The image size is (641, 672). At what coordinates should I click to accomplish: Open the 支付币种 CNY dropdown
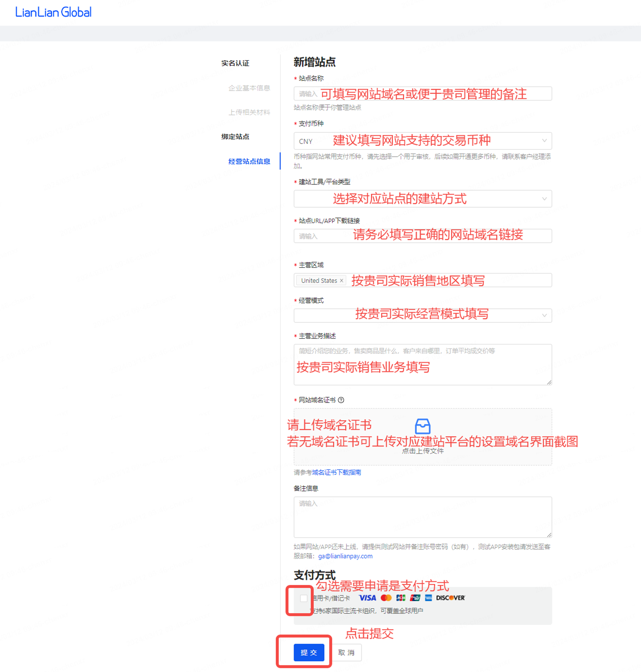pos(422,141)
